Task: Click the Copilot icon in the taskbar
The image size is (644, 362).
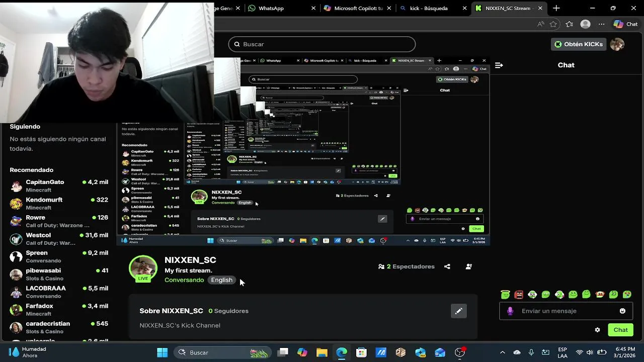Action: pos(302,352)
